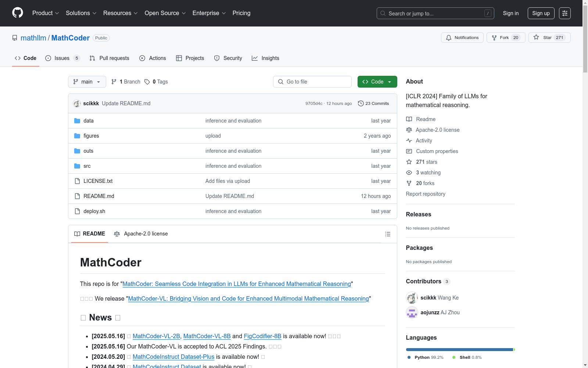
Task: Click the eye icon beside 3 watching
Action: [409, 173]
